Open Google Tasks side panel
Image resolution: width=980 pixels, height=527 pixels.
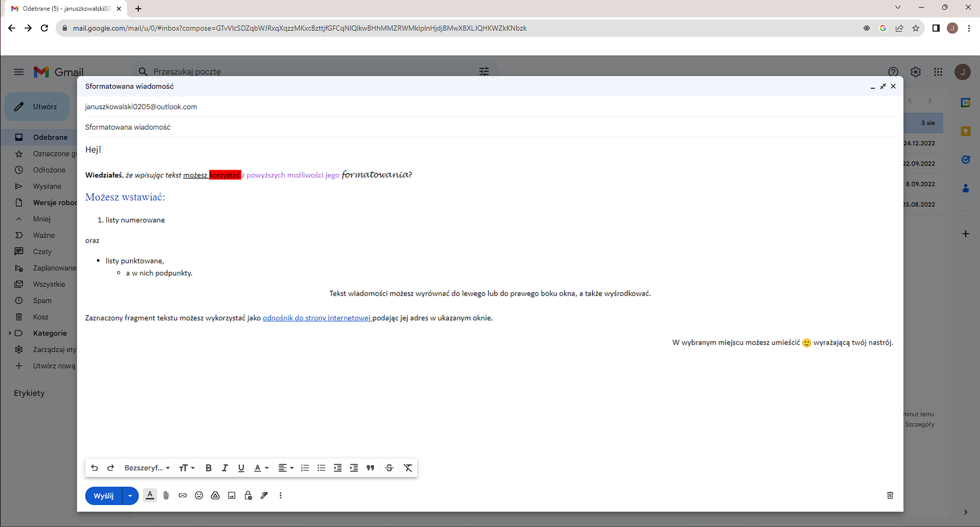coord(965,160)
